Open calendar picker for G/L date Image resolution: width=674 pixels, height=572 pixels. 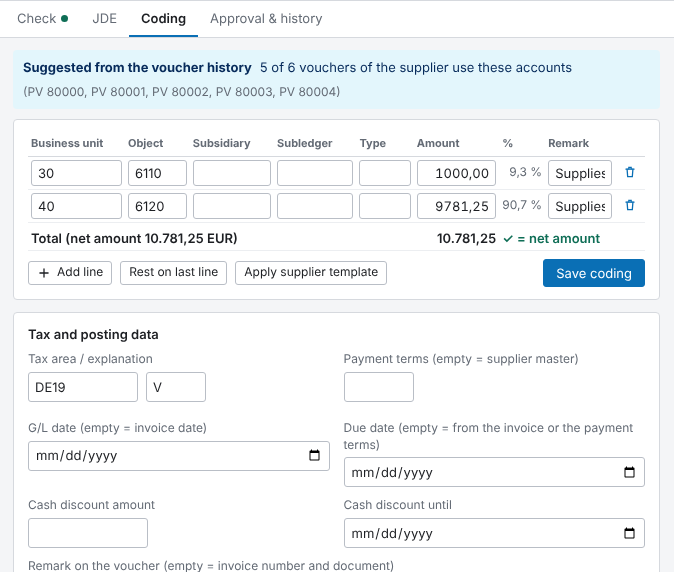(314, 455)
